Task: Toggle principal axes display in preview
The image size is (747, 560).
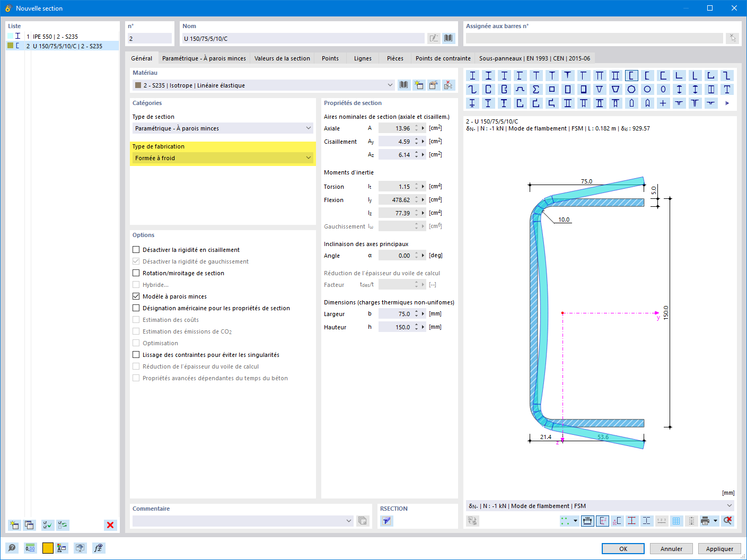Action: coord(602,521)
